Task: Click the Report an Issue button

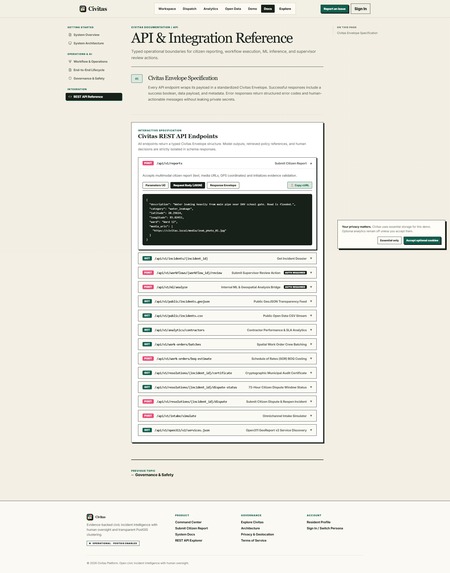Action: [334, 9]
